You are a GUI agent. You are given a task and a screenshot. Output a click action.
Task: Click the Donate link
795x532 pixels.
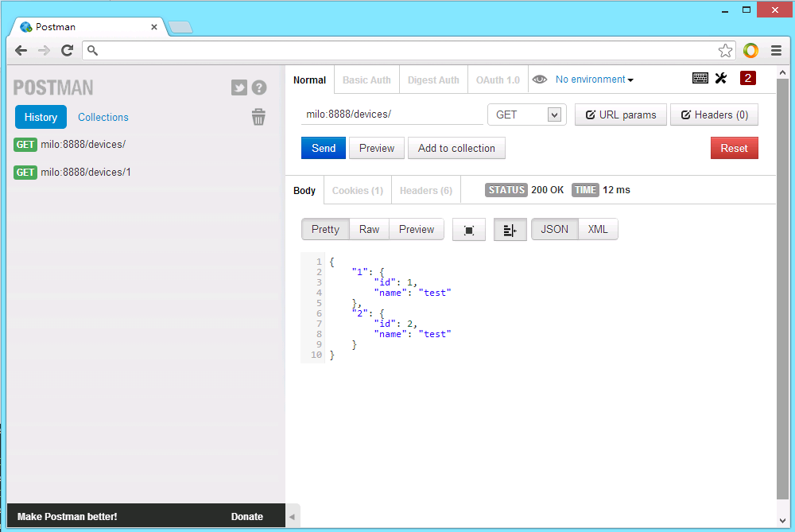pos(247,517)
